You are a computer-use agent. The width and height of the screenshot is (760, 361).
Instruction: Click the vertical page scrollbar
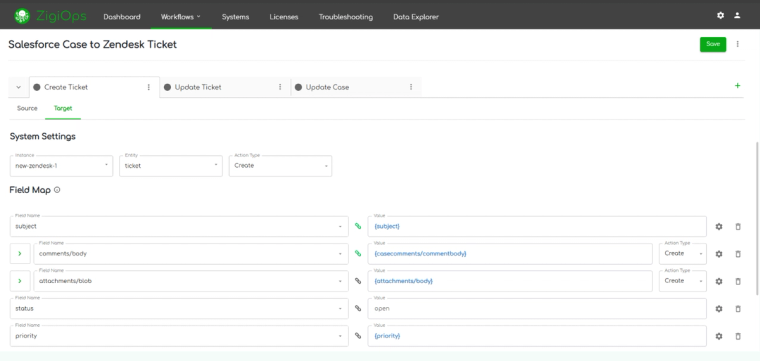pos(757,218)
